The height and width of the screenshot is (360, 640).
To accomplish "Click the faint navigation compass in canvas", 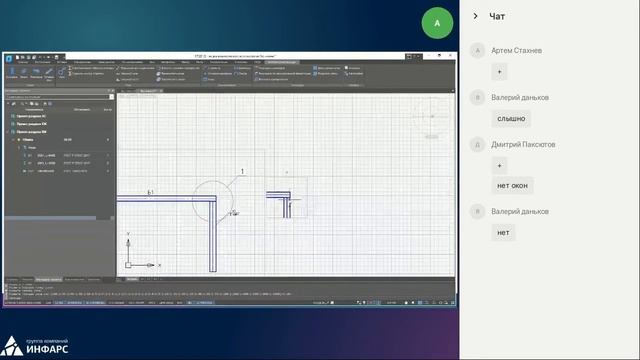I will [x=432, y=116].
